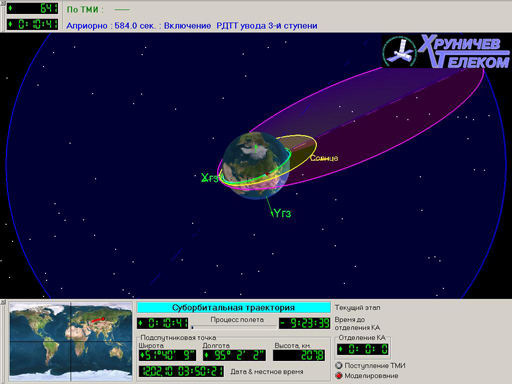Click the Широта latitude readout
Viewport: 512px width, 384px height.
(167, 355)
